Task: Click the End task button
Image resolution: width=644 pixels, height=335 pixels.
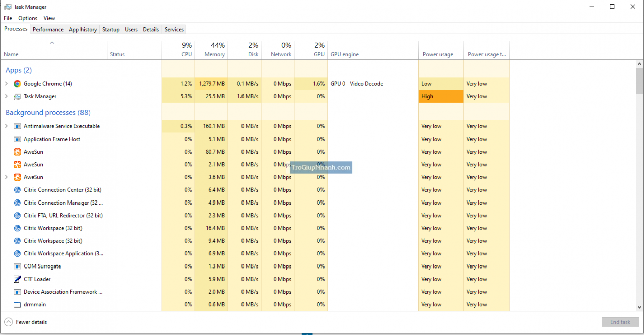Action: (x=620, y=322)
